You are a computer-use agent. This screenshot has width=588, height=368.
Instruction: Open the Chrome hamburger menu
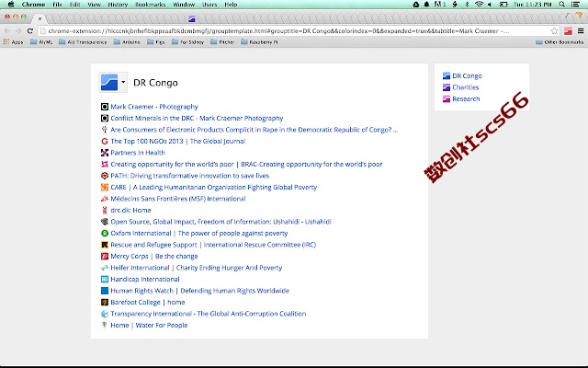tap(581, 30)
